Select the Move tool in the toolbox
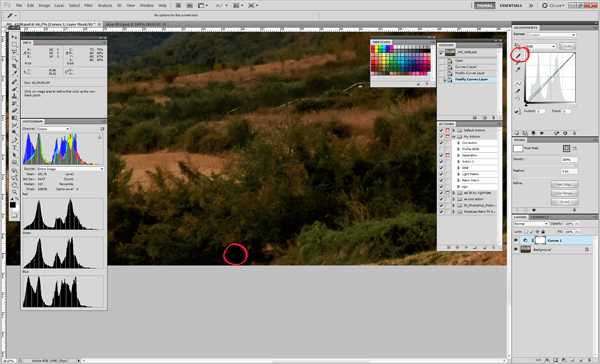600x364 pixels. pyautogui.click(x=14, y=37)
